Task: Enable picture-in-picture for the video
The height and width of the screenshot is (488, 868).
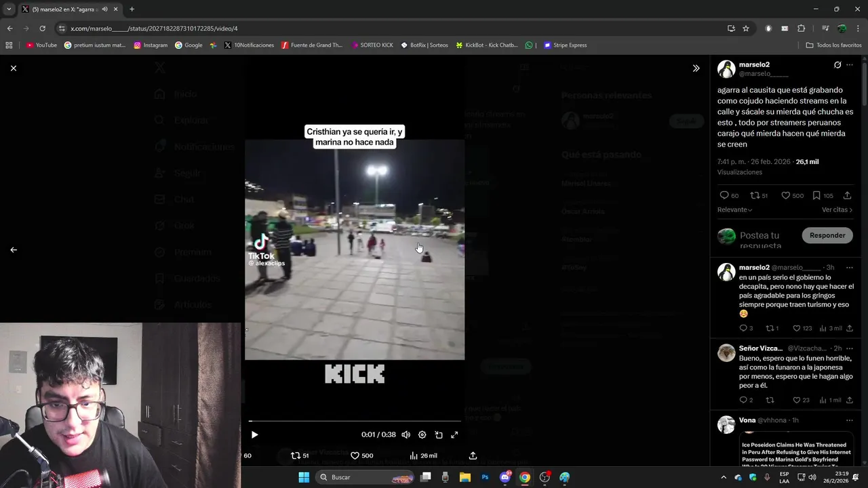Action: [439, 434]
